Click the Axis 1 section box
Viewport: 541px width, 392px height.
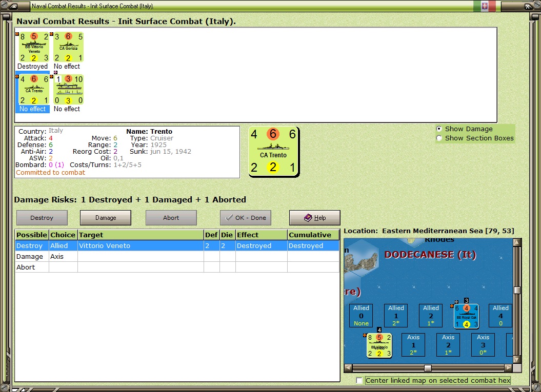tap(413, 345)
